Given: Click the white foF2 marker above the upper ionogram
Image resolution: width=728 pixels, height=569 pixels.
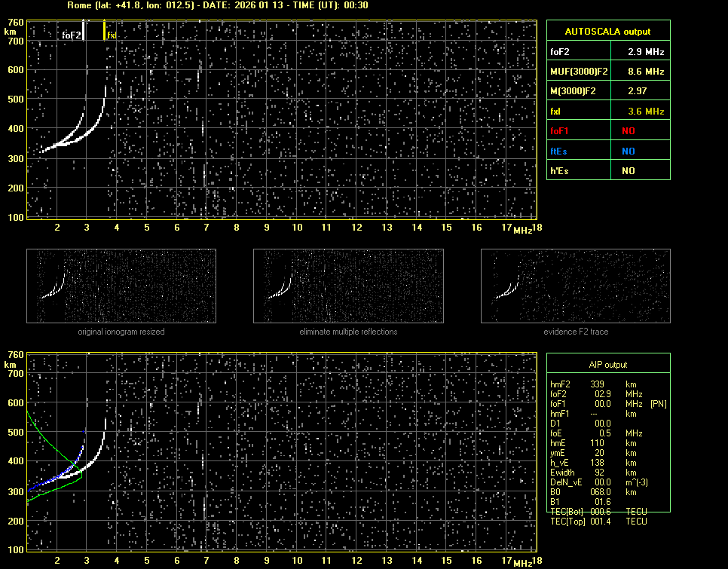Looking at the screenshot, I should pos(83,30).
